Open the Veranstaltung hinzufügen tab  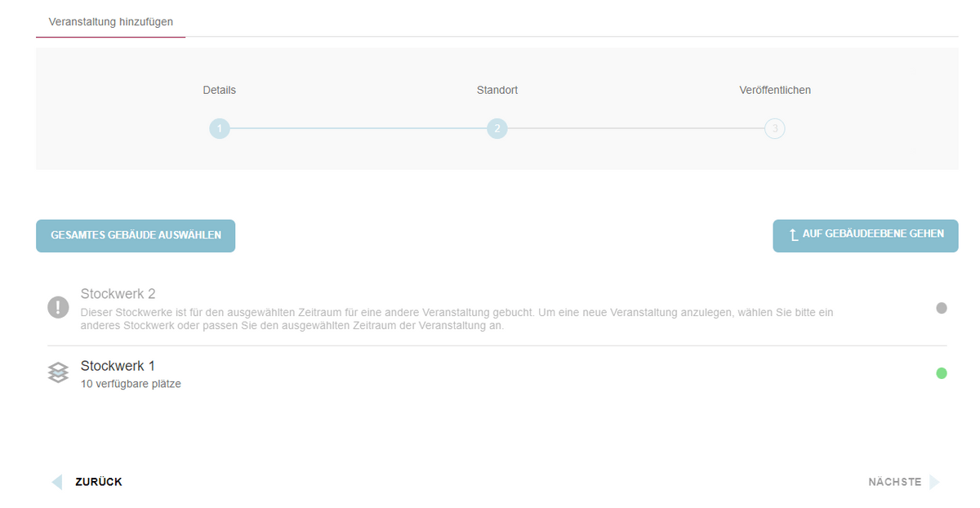pyautogui.click(x=111, y=22)
